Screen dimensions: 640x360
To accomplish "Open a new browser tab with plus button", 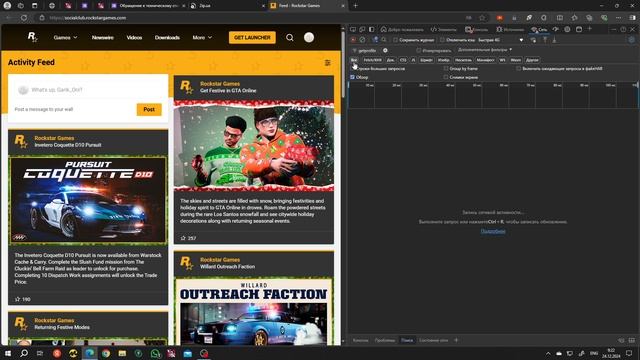I will pyautogui.click(x=355, y=6).
